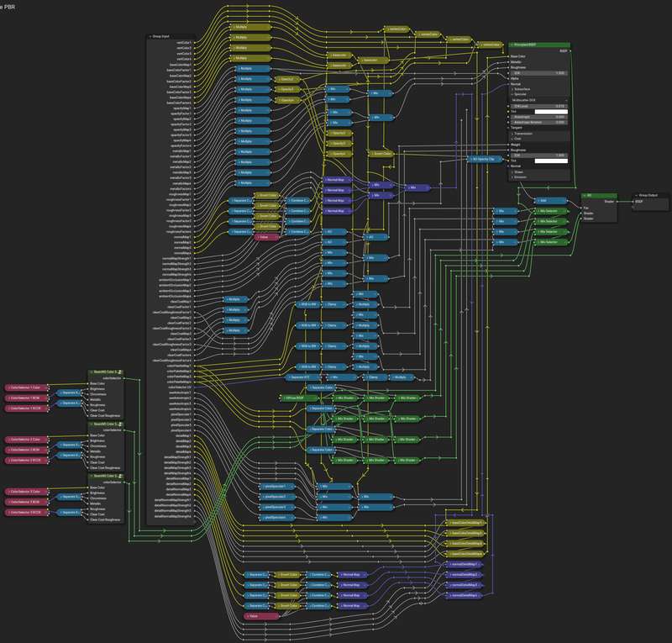Select the ColorSelector 3 Color node
The width and height of the screenshot is (672, 643).
coord(27,492)
